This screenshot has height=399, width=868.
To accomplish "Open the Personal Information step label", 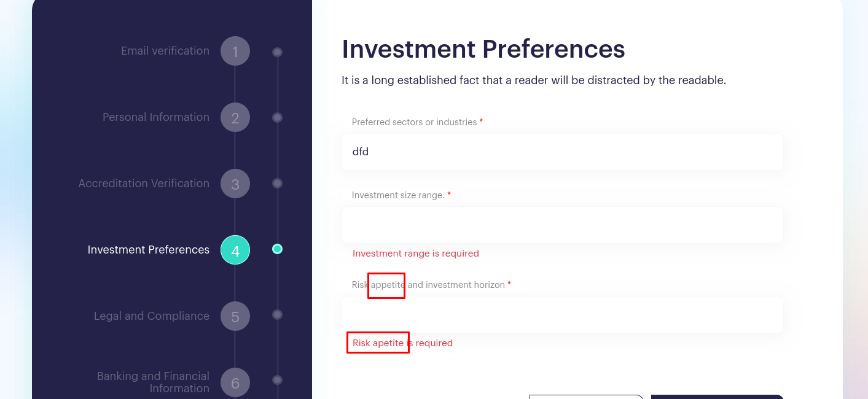I will tap(156, 117).
